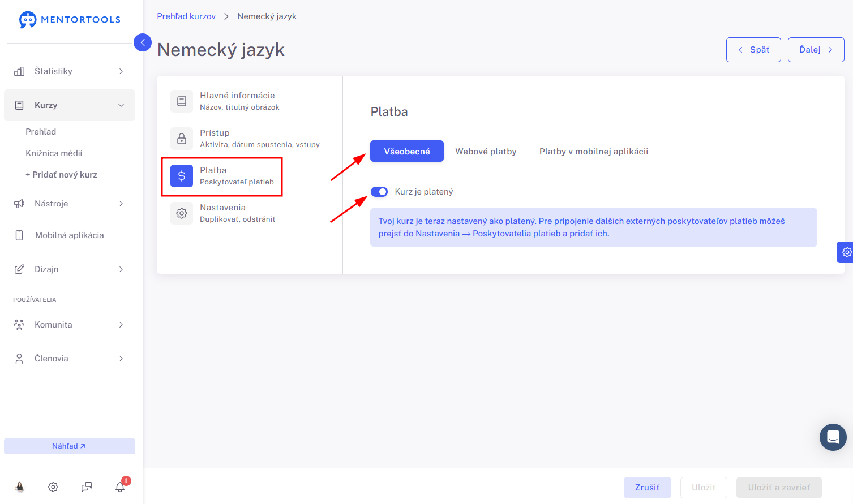853x504 pixels.
Task: Expand the Nástroje menu
Action: [x=70, y=204]
